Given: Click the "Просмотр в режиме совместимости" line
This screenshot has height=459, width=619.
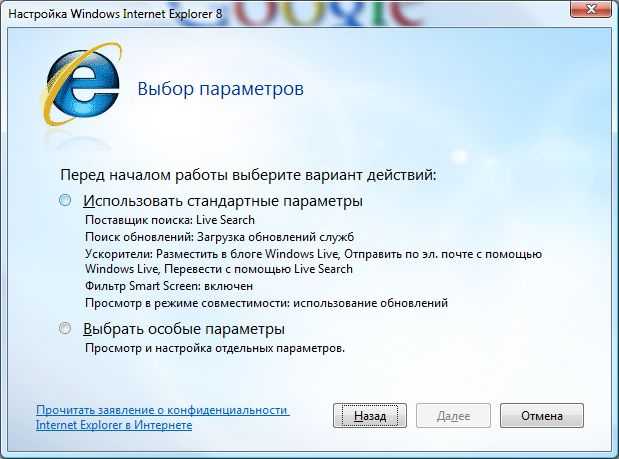Looking at the screenshot, I should tap(266, 303).
